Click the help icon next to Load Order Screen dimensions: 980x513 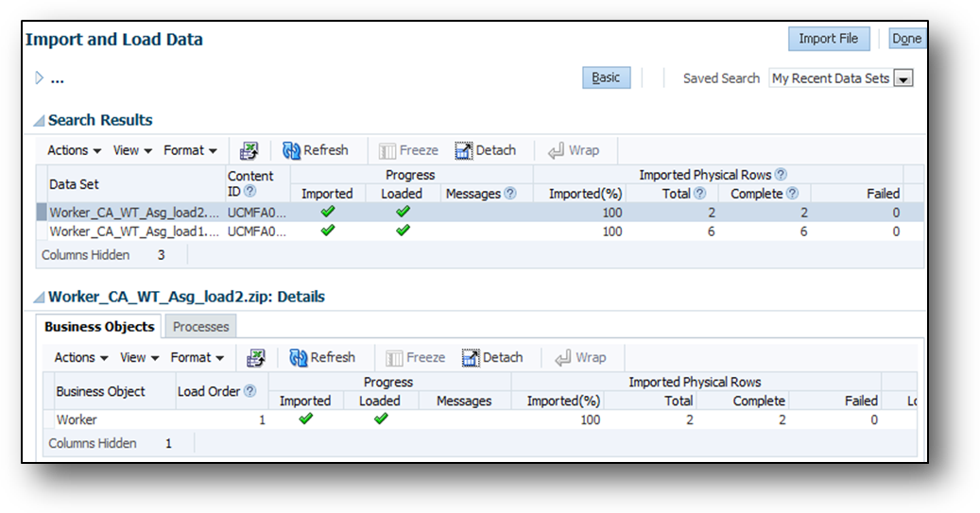(249, 391)
